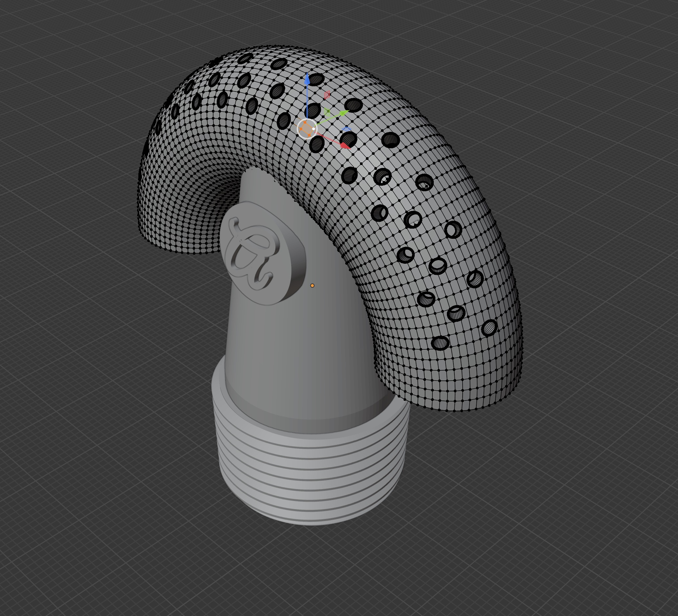Click the orange object origin dot on the cone
Viewport: 678px width, 616px height.
(x=312, y=286)
